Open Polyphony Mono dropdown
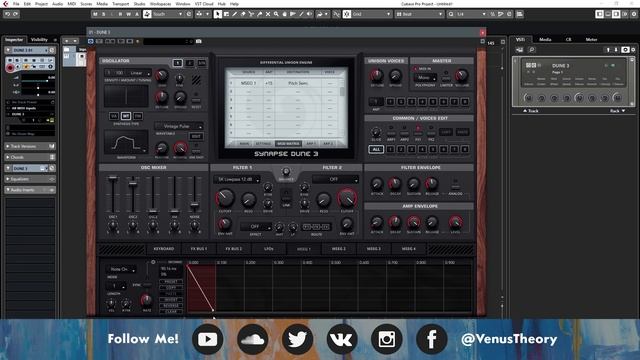The height and width of the screenshot is (360, 640). tap(425, 78)
